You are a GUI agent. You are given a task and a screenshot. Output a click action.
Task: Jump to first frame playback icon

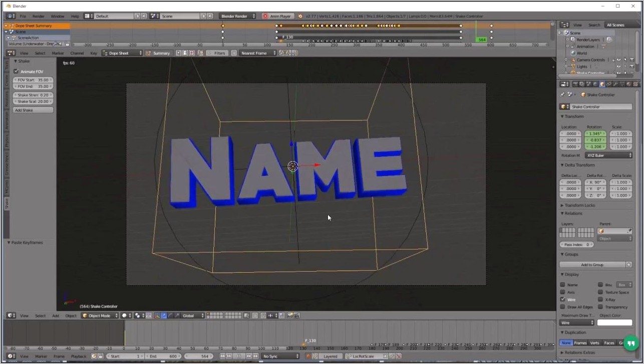point(222,356)
